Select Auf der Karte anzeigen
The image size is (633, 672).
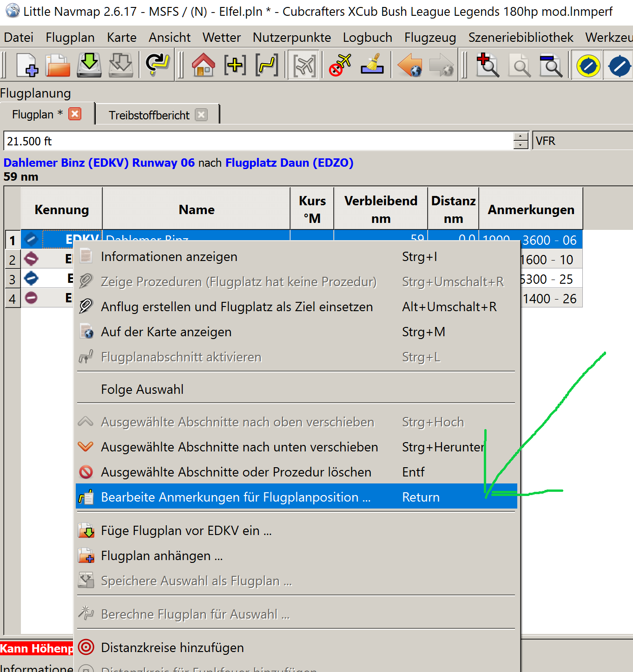pyautogui.click(x=297, y=332)
